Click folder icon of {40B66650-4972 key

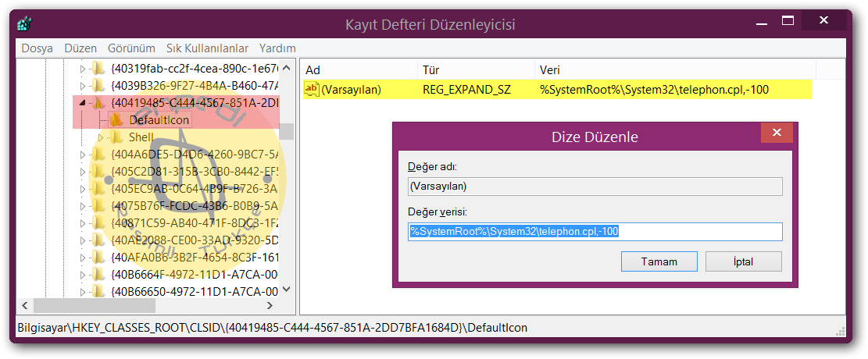98,292
